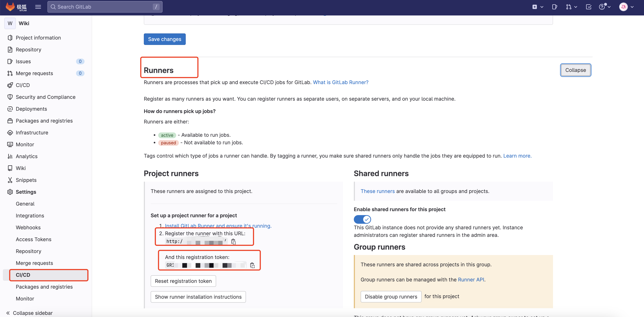Click Show runner installation instructions

pos(198,297)
